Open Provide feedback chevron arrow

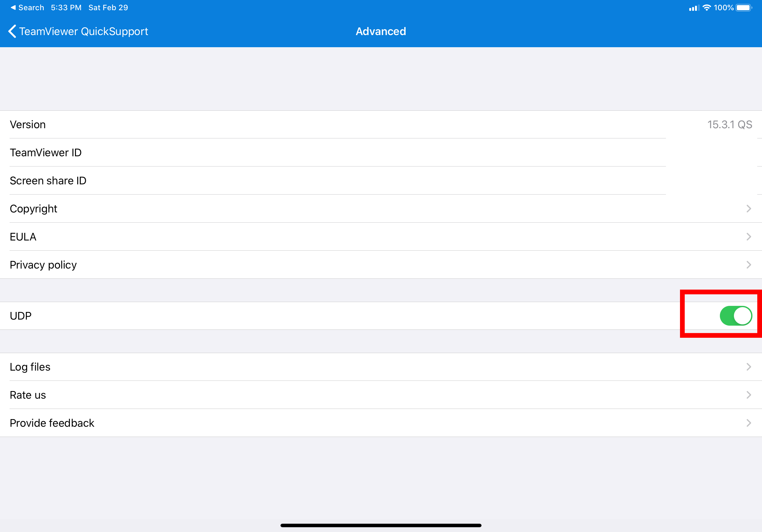coord(748,423)
